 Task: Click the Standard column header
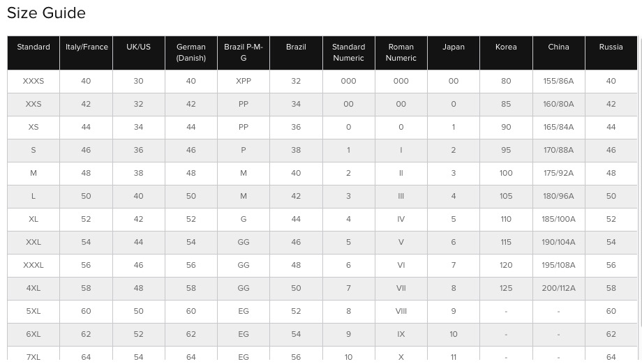[x=33, y=53]
